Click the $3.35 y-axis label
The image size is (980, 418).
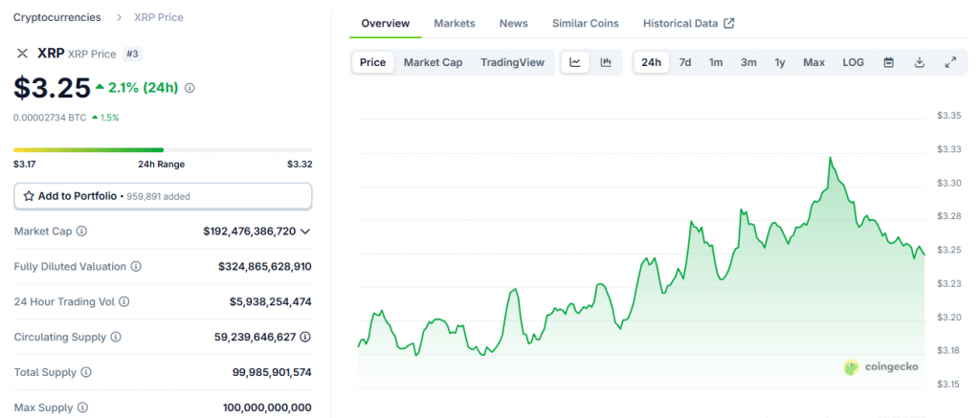[x=949, y=116]
